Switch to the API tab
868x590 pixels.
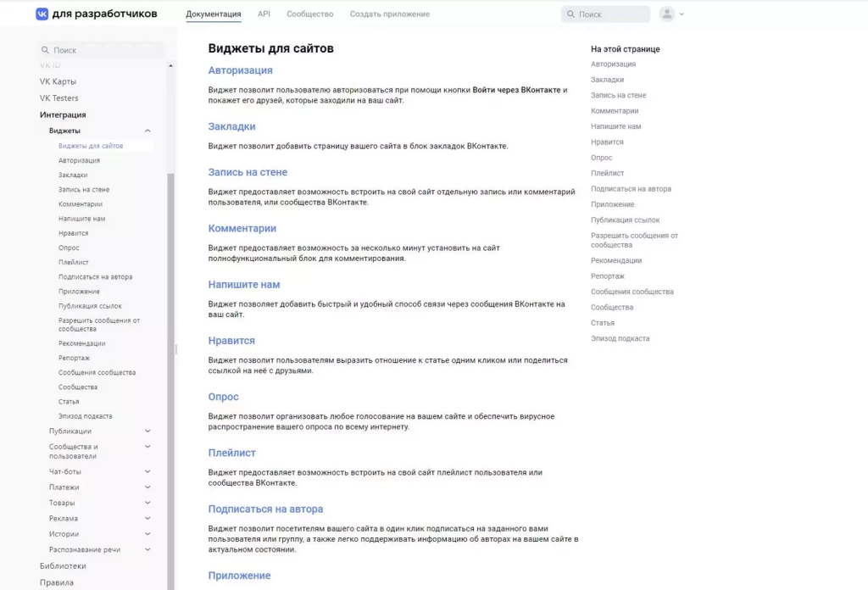point(264,14)
